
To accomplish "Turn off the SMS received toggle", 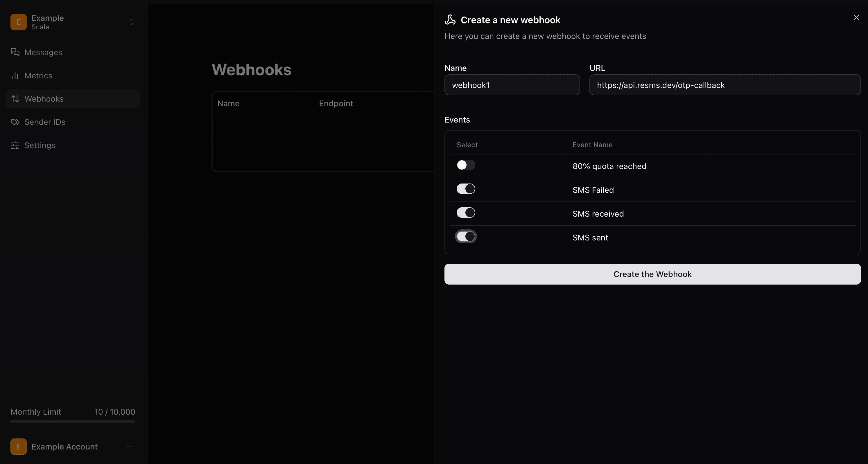I will (x=466, y=213).
